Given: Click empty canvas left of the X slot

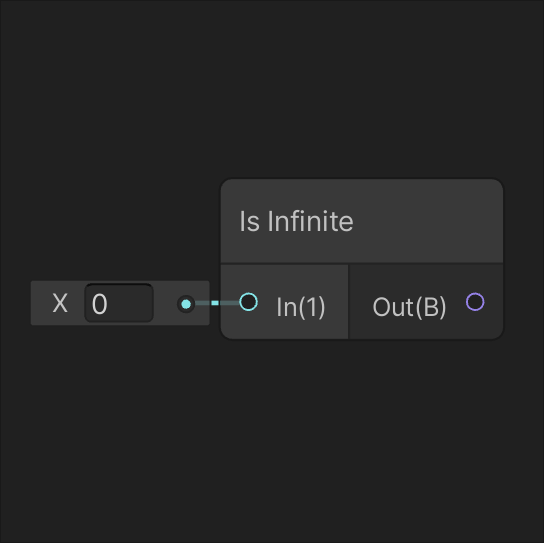Looking at the screenshot, I should [x=15, y=303].
